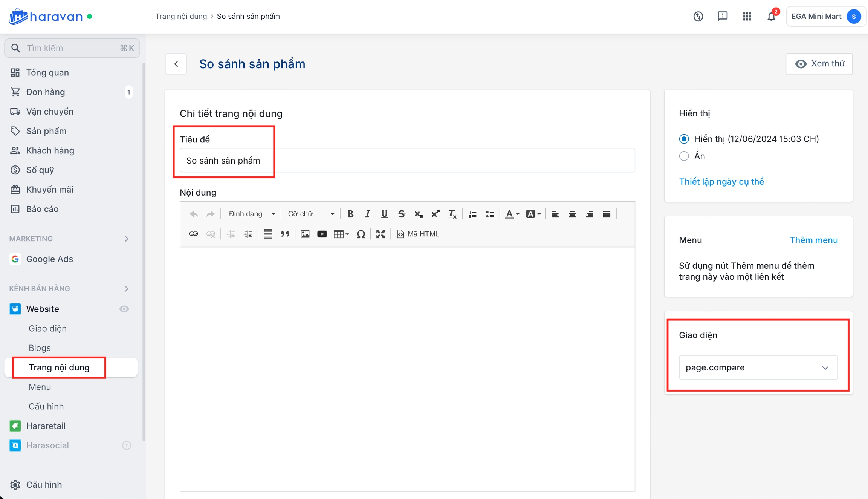This screenshot has width=868, height=499.
Task: Select the "Hiển thị" radio option
Action: (x=684, y=139)
